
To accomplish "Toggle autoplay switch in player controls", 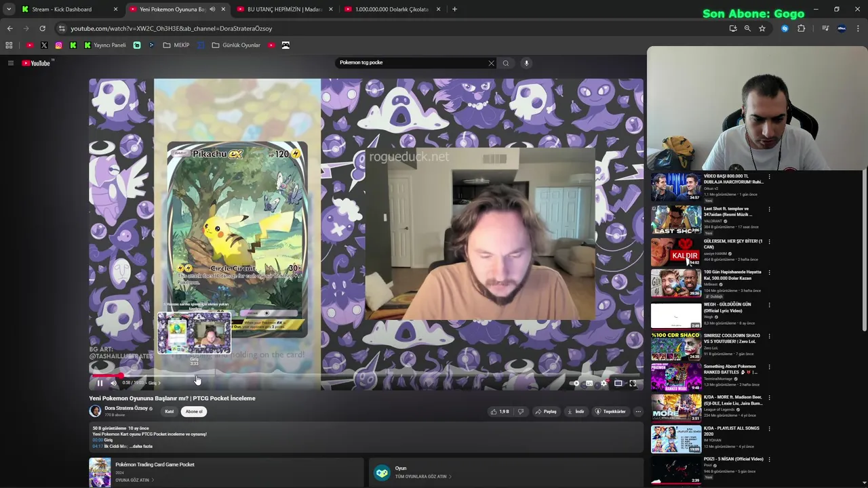I will click(x=576, y=383).
